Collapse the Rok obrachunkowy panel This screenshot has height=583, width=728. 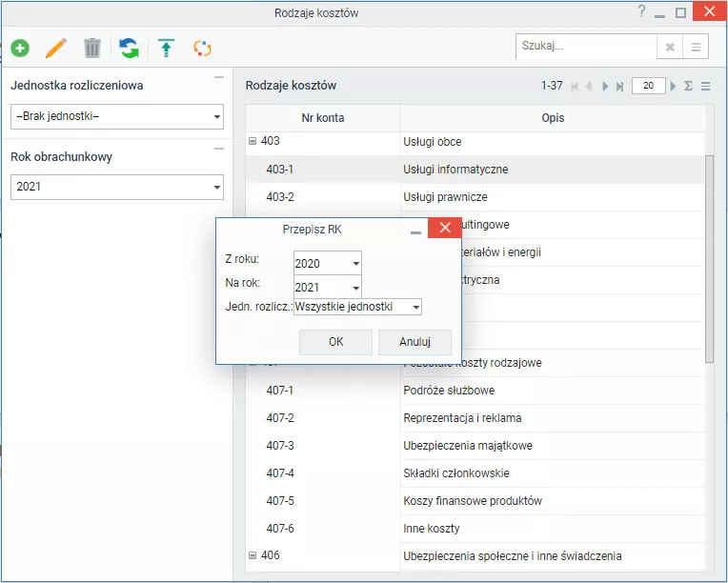(219, 149)
